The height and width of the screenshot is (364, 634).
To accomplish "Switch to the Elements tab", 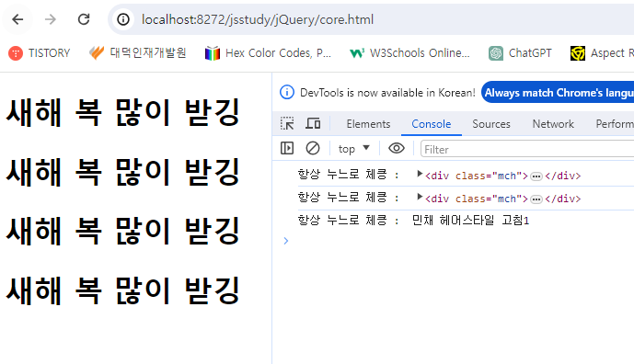I will 368,124.
